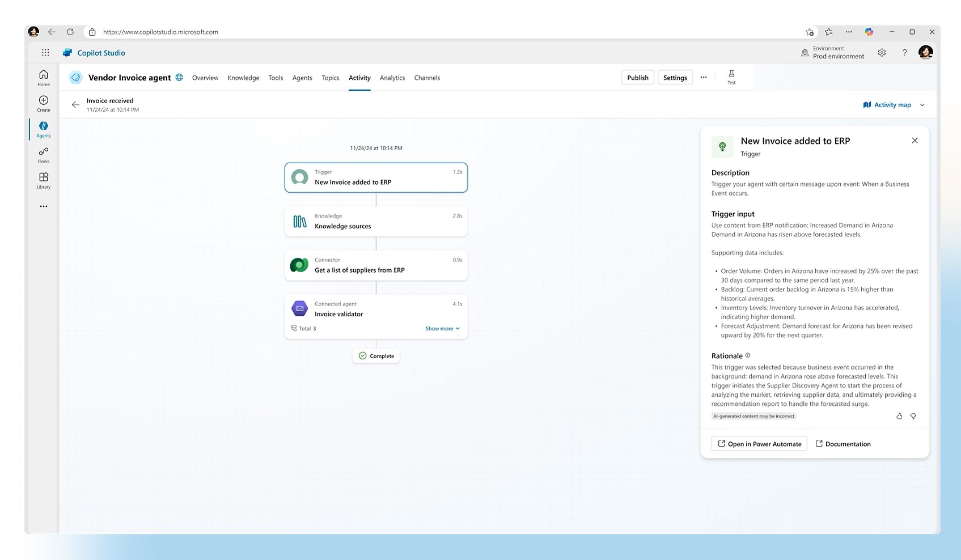Click the Rationale info icon

click(x=747, y=355)
